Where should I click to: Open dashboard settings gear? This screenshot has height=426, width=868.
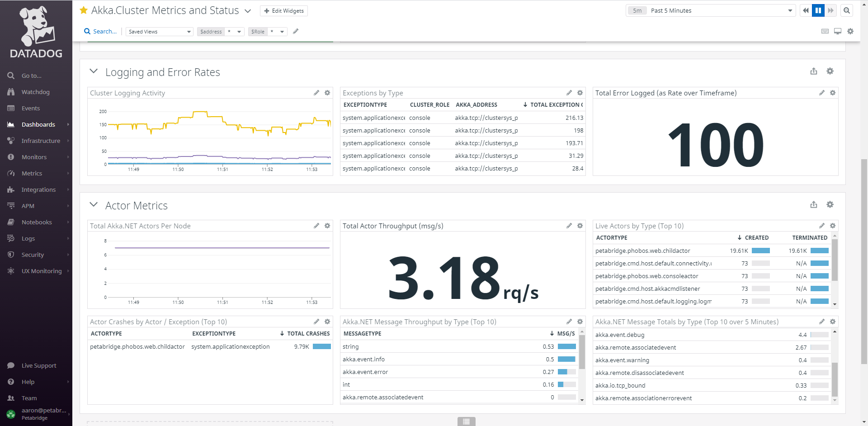pyautogui.click(x=850, y=31)
